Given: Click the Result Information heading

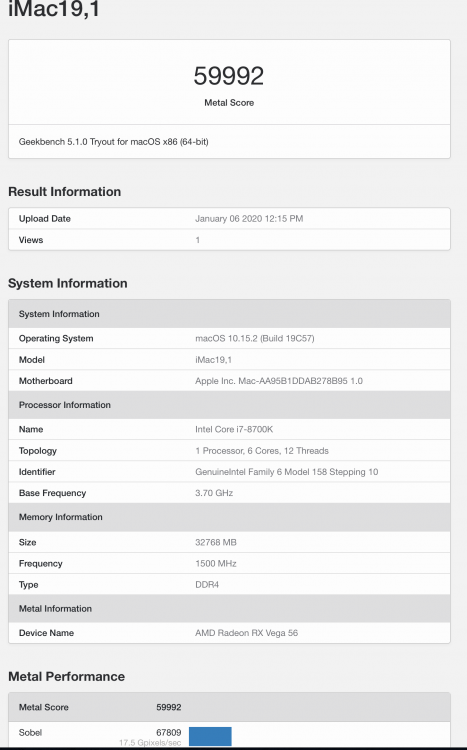Looking at the screenshot, I should point(65,191).
